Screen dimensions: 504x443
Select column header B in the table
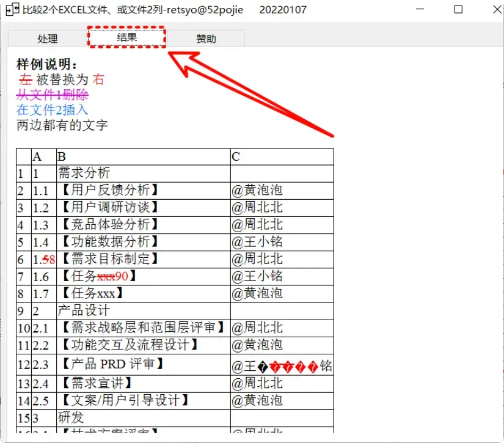[57, 156]
